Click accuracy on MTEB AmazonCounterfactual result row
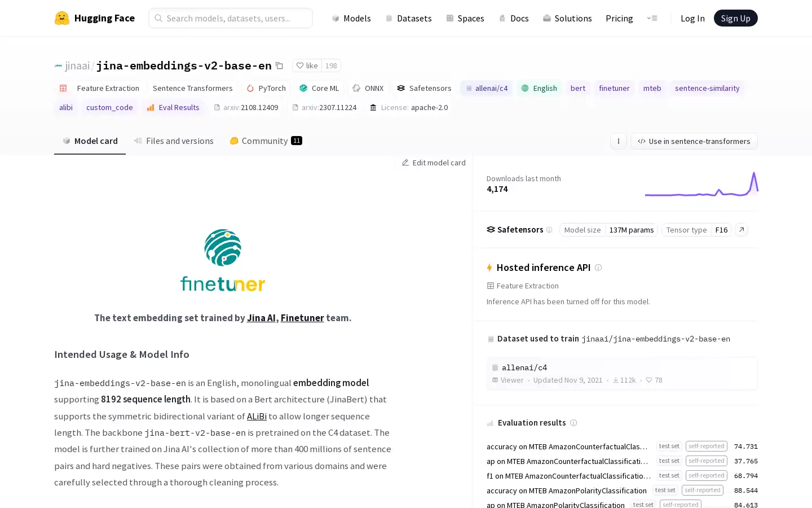This screenshot has height=508, width=812. [x=622, y=446]
